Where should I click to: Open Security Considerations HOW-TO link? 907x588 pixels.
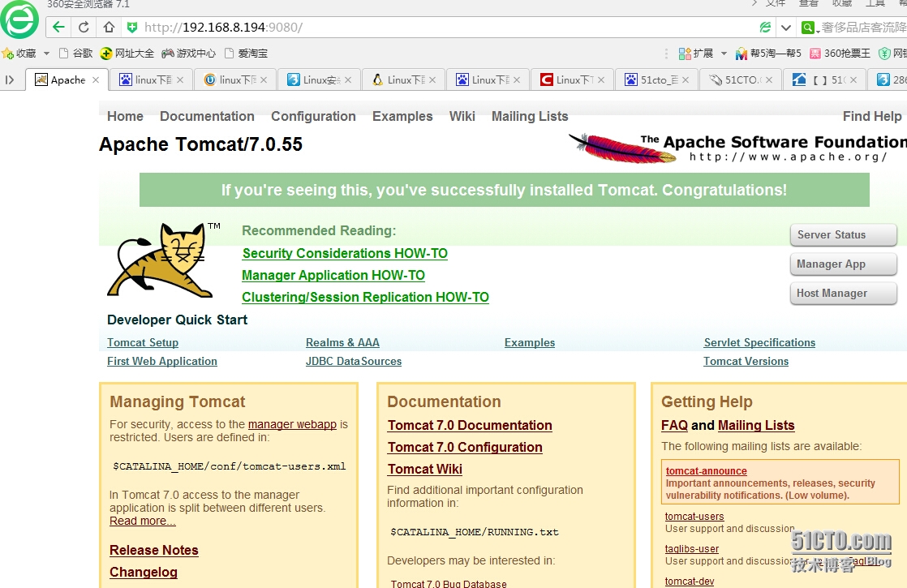345,253
